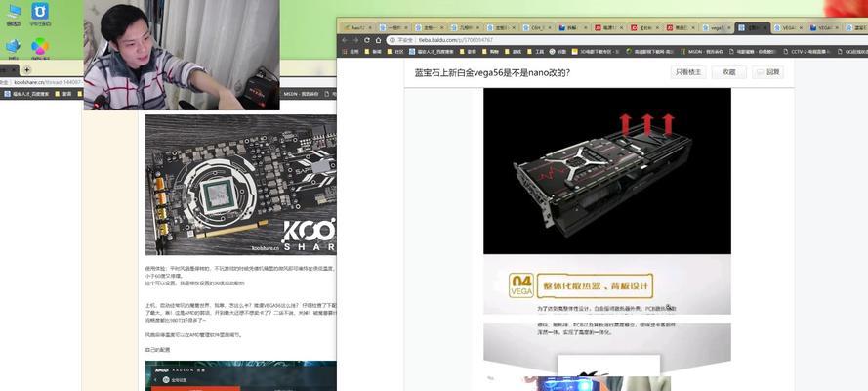Viewport: 868px width, 391px height.
Task: Click the 回复 reply button
Action: click(x=767, y=72)
